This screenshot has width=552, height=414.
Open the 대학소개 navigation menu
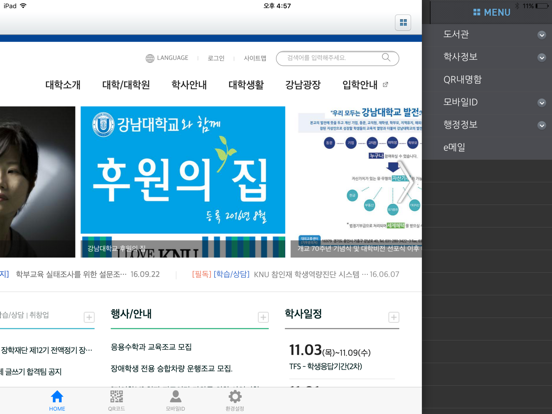point(63,85)
